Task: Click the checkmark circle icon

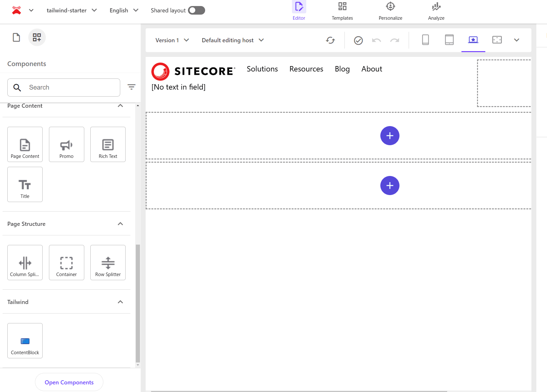Action: click(358, 40)
